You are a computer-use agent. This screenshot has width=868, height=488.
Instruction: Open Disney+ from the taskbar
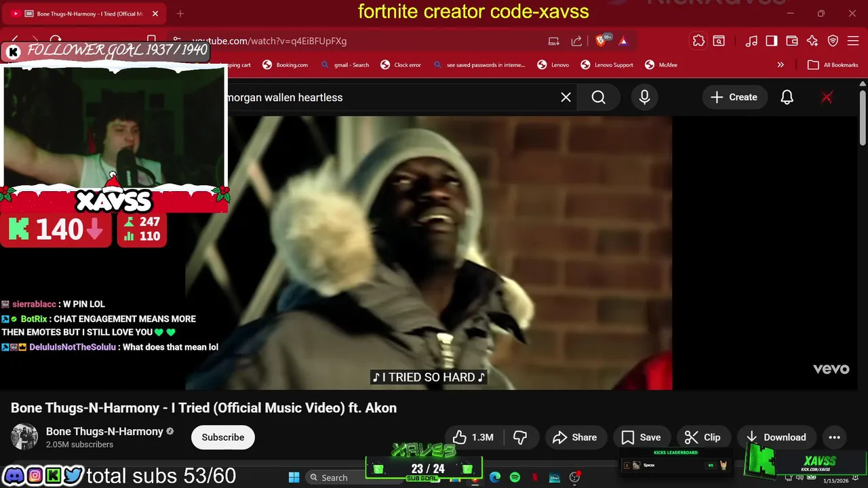(555, 477)
